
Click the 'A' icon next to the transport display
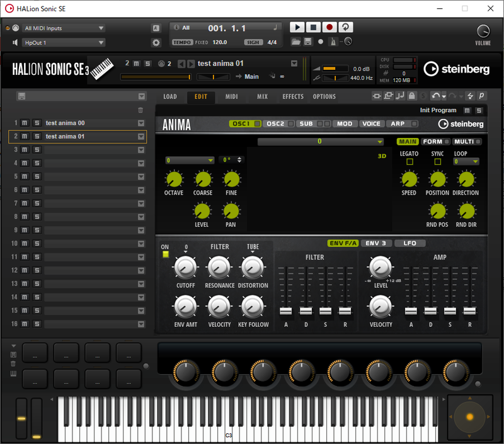point(156,28)
